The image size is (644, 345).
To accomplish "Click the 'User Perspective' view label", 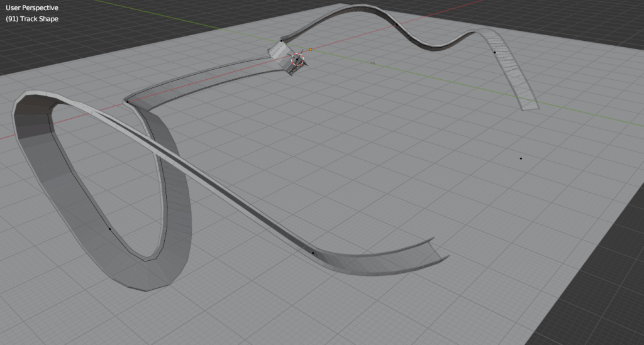I will pos(31,8).
